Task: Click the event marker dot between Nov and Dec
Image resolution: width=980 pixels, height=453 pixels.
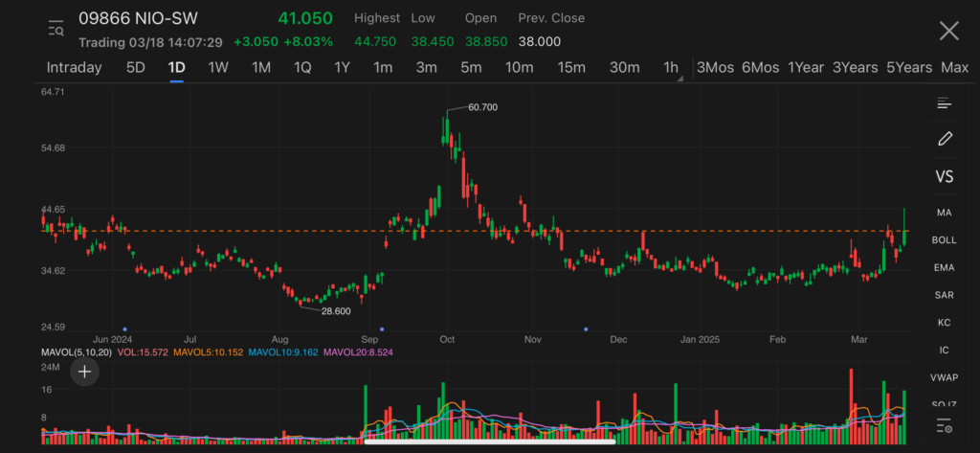Action: click(x=586, y=329)
